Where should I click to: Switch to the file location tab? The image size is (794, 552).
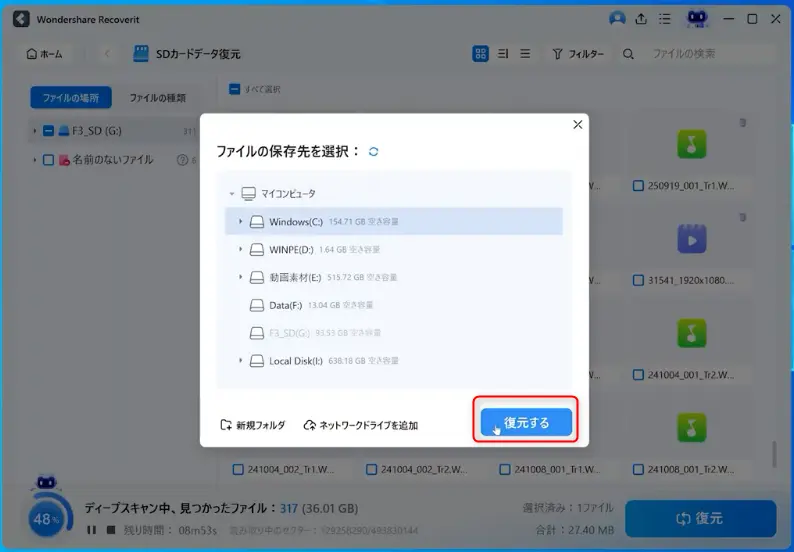tap(71, 97)
